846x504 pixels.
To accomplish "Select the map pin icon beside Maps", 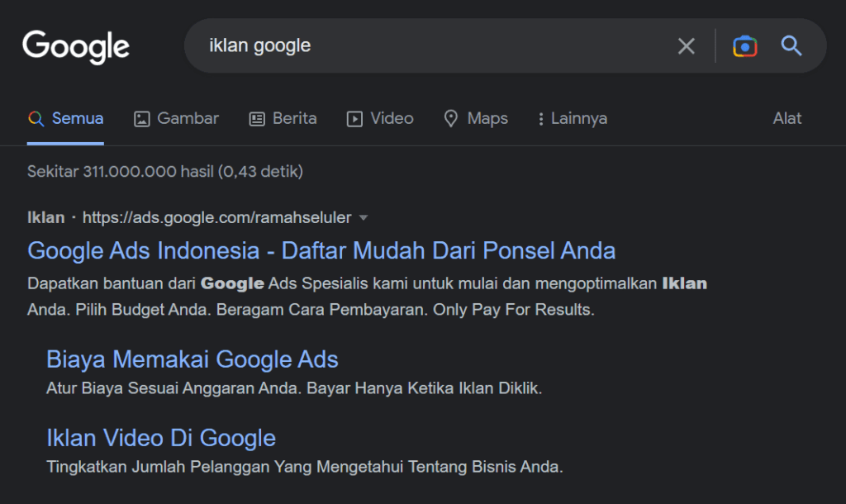I will coord(451,118).
